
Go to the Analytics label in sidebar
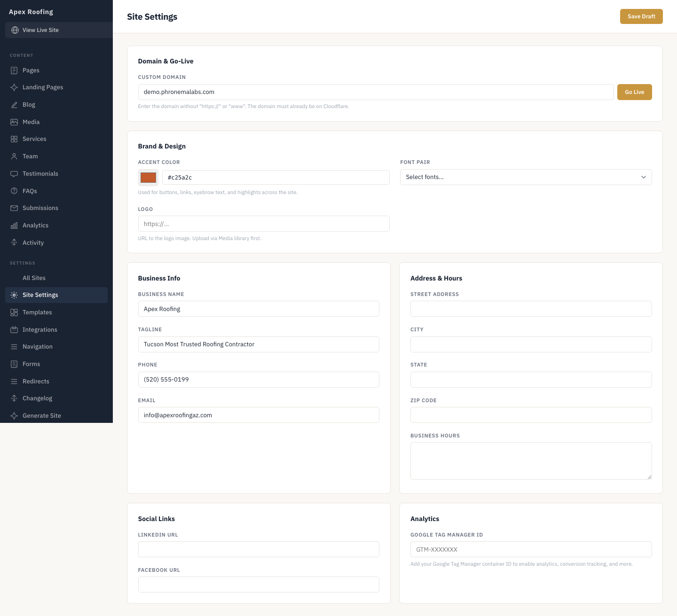point(35,226)
